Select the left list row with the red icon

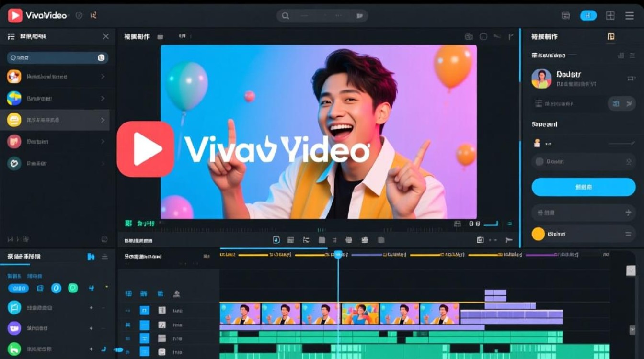(x=55, y=142)
